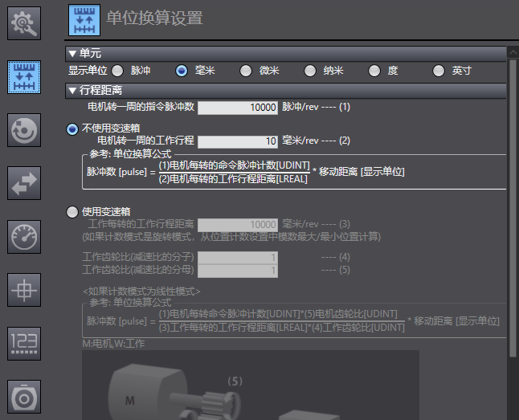Open operation settings rotation icon

[x=24, y=130]
